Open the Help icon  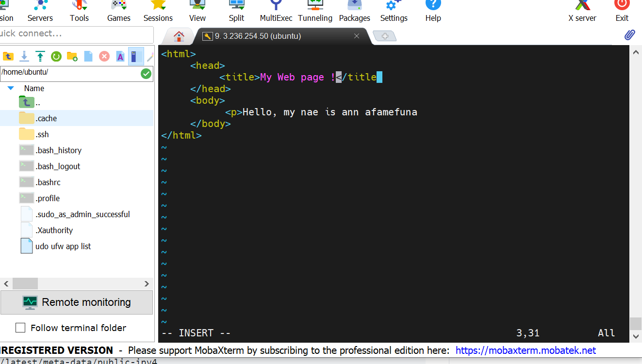coord(433,12)
